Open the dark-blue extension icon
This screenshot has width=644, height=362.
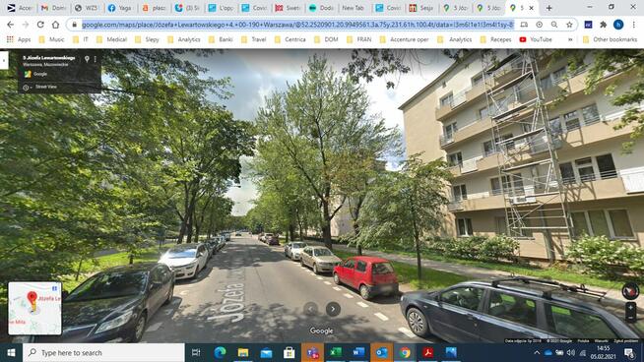click(x=588, y=25)
